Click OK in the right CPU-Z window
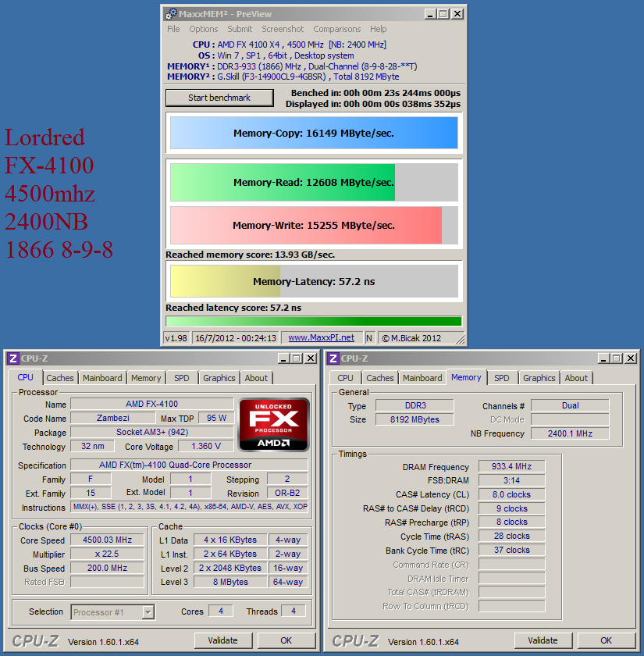The image size is (644, 656). [x=607, y=640]
